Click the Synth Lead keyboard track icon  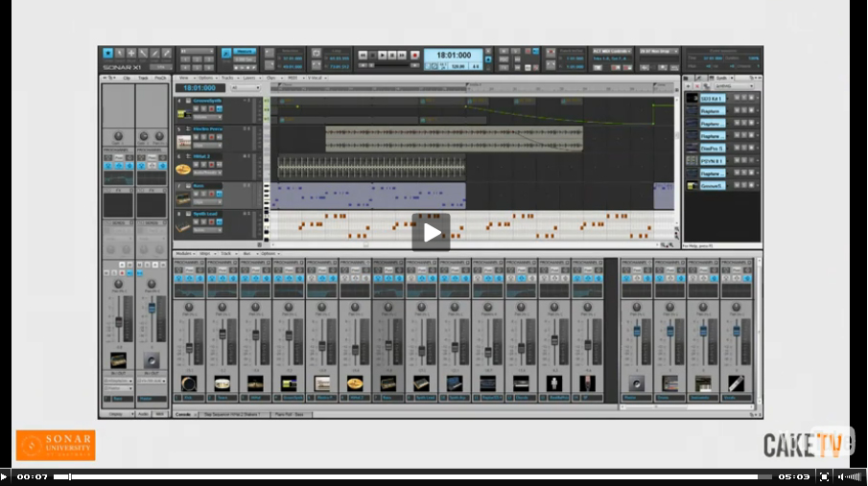point(183,227)
